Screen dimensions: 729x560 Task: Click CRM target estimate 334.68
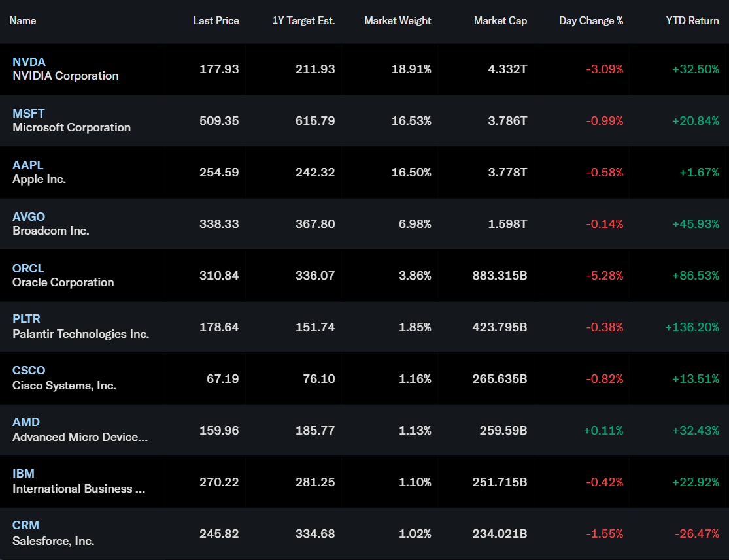(315, 533)
